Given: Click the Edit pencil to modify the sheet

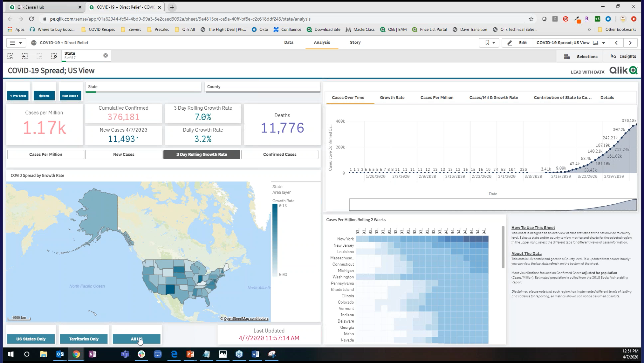Looking at the screenshot, I should coord(517,43).
